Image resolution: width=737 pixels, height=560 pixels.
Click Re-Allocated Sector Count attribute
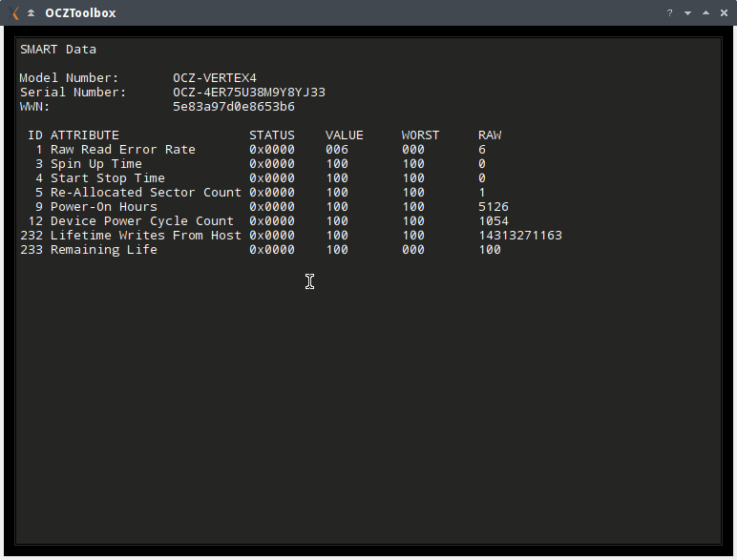tap(146, 193)
